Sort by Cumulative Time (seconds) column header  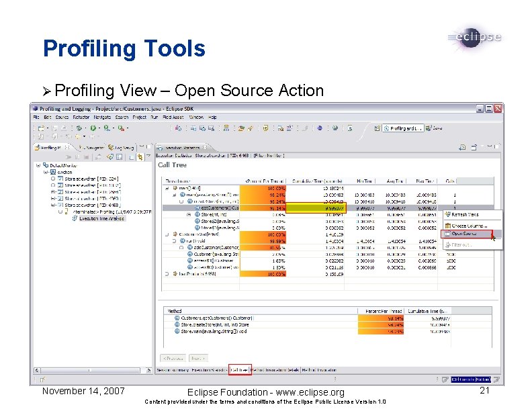pos(317,181)
